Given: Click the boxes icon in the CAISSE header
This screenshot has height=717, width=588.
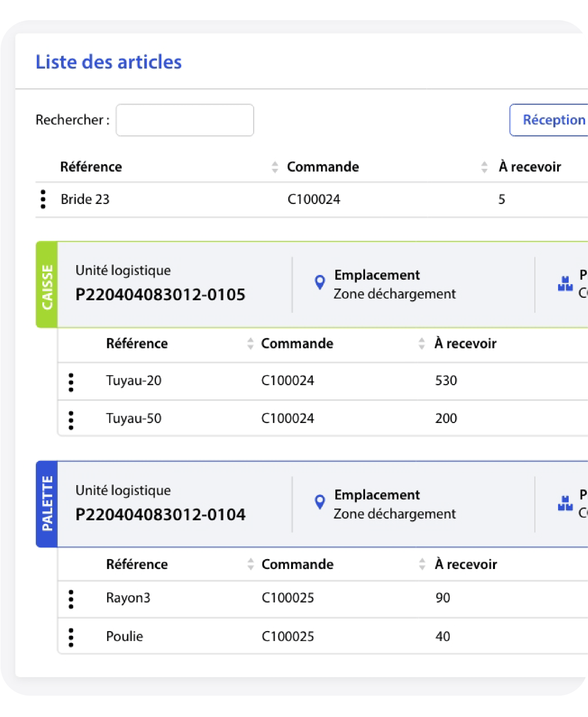Looking at the screenshot, I should pyautogui.click(x=565, y=284).
